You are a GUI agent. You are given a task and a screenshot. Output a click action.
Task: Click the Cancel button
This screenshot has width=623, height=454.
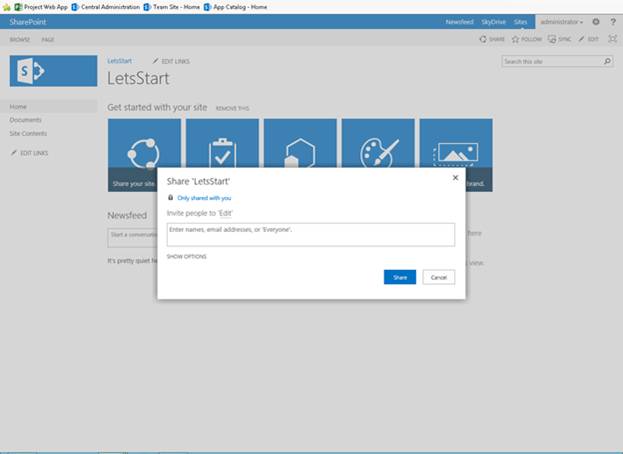pos(439,277)
